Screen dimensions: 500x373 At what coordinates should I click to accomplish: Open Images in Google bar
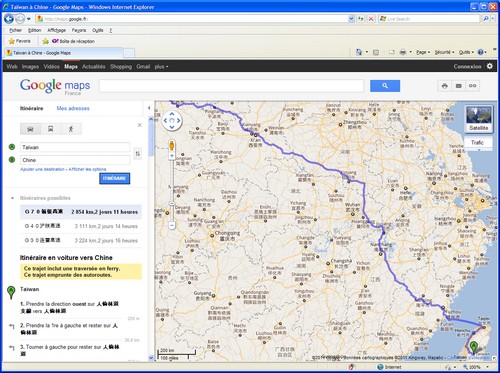pyautogui.click(x=30, y=66)
